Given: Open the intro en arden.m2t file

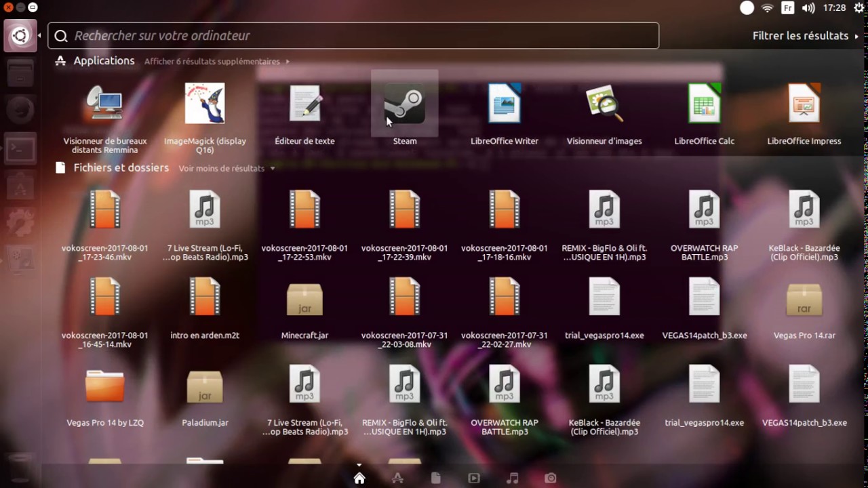Looking at the screenshot, I should click(205, 297).
